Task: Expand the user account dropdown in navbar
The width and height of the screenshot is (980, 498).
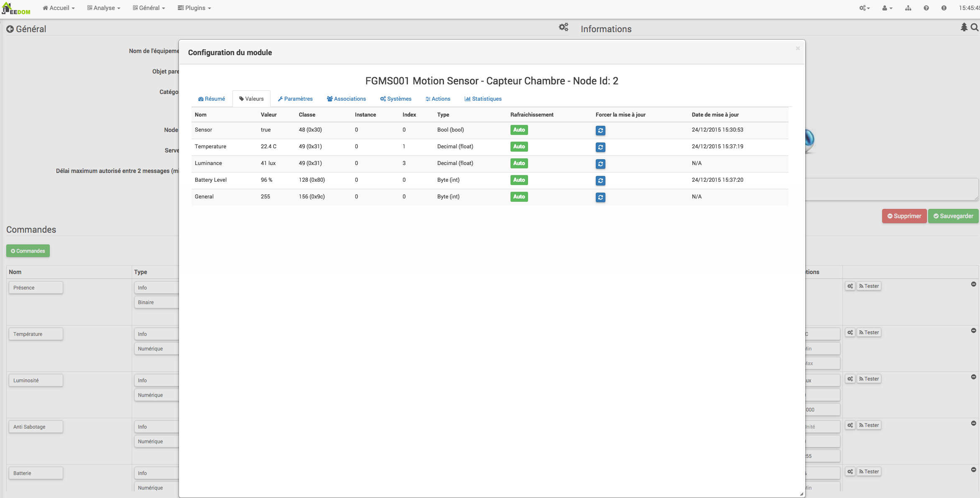Action: click(x=887, y=8)
